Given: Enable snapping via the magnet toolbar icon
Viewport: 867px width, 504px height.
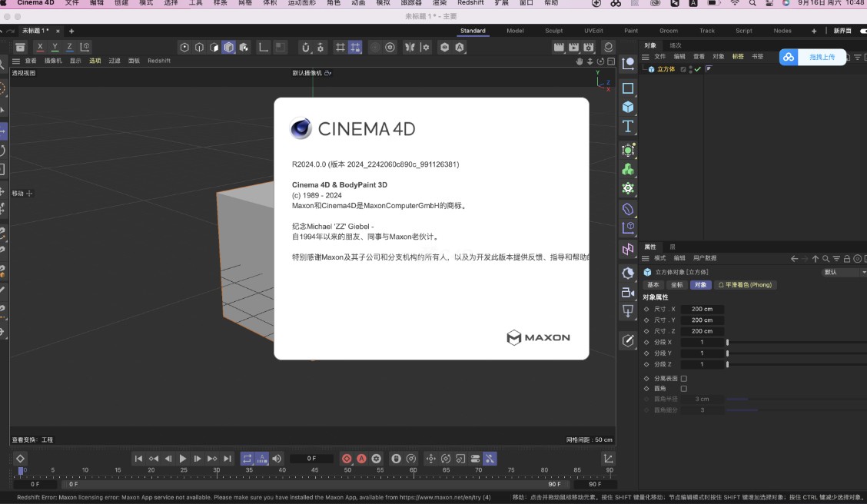Looking at the screenshot, I should (x=305, y=47).
